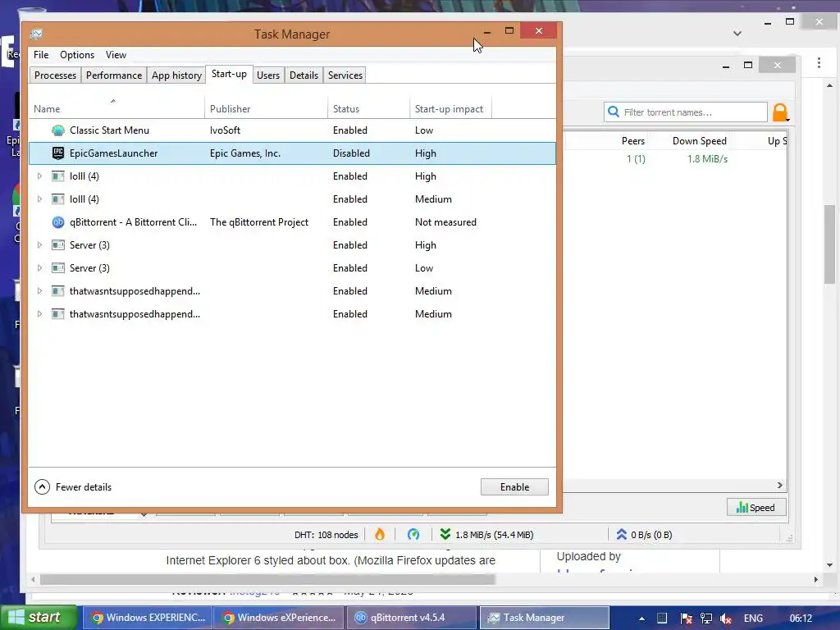Viewport: 840px width, 630px height.
Task: Click the 'Epic Games, Inc.' publisher cell
Action: tap(244, 153)
